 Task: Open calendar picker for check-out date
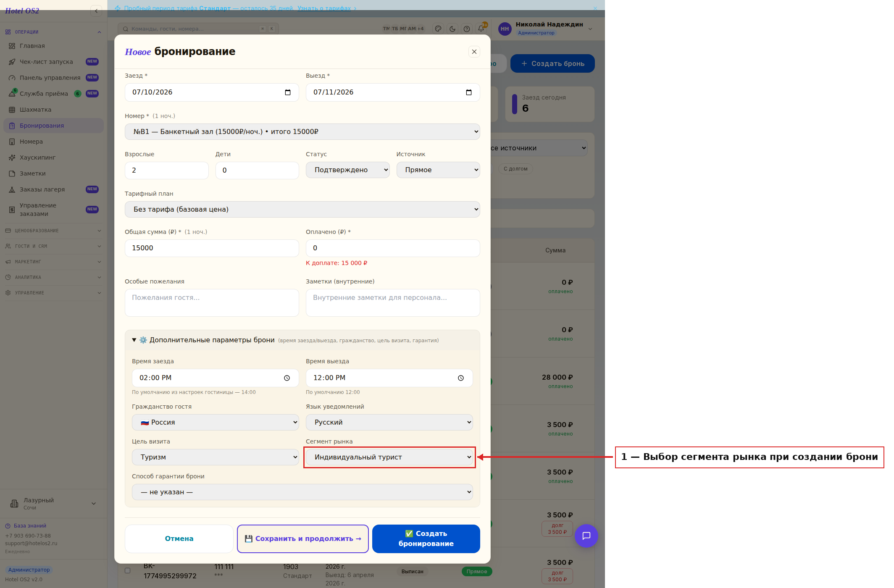469,92
